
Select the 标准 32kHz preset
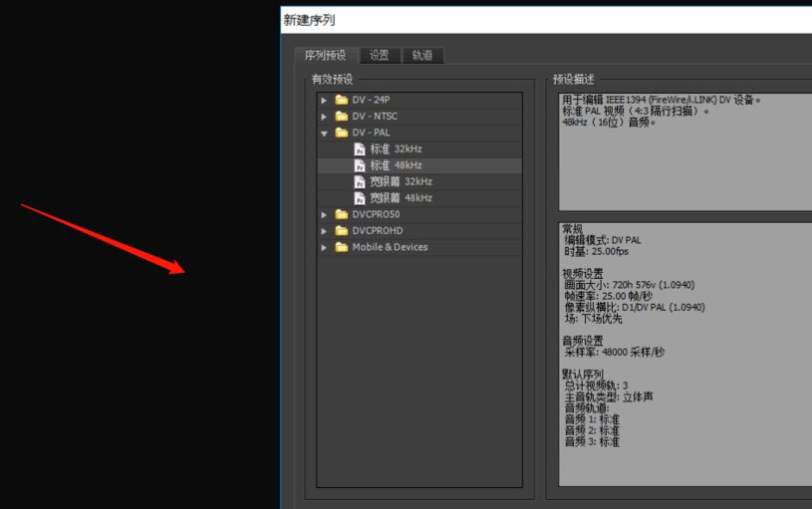397,149
